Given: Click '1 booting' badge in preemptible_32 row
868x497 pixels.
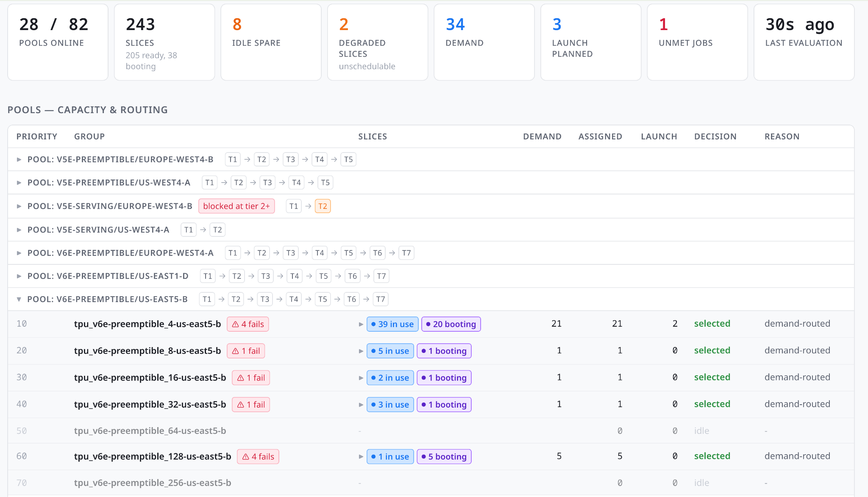Looking at the screenshot, I should pos(444,405).
